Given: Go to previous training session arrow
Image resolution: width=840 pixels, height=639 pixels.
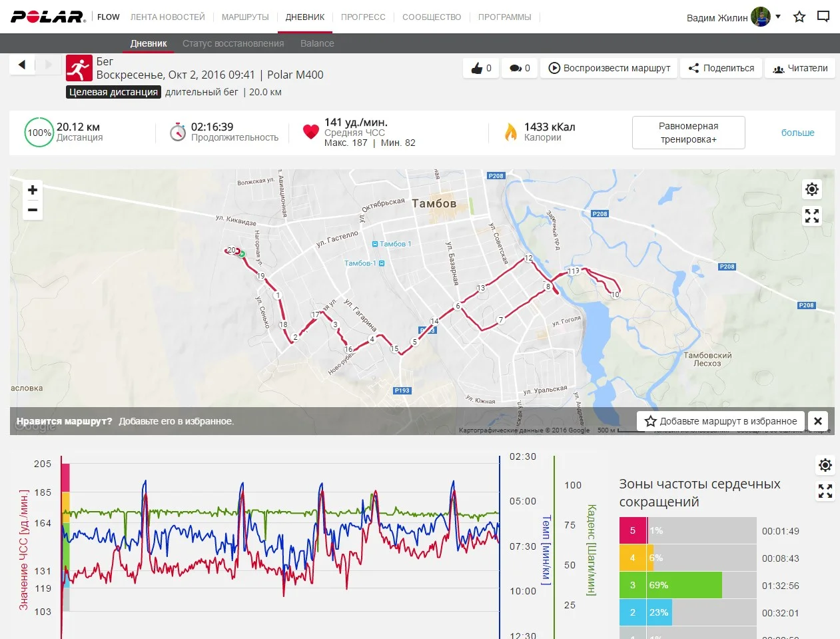Looking at the screenshot, I should pos(22,65).
